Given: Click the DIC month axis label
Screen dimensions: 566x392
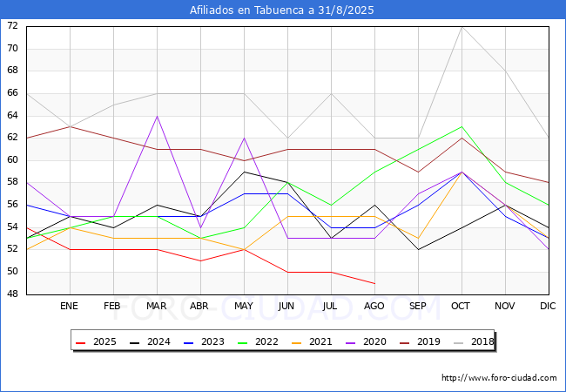Looking at the screenshot, I should coord(548,306).
